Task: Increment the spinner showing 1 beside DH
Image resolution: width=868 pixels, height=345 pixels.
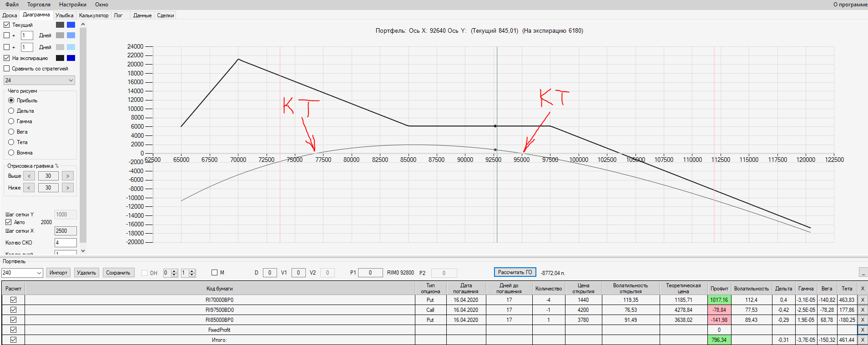Action: (x=192, y=271)
